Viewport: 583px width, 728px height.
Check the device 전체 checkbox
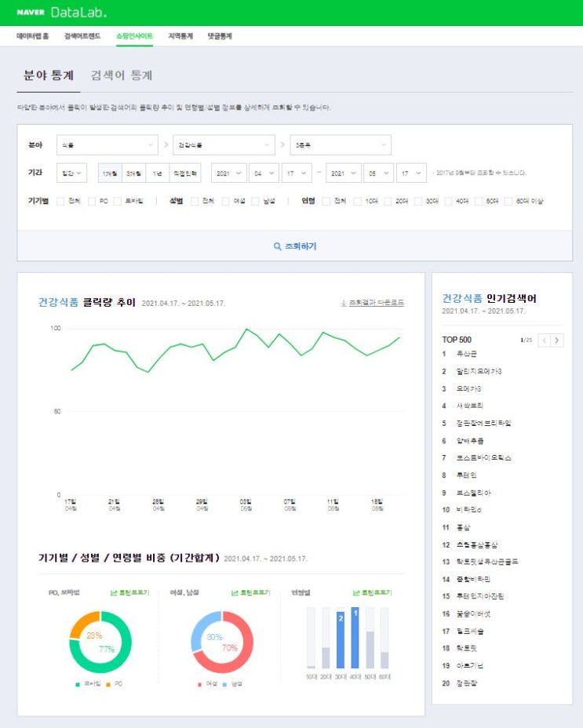60,201
